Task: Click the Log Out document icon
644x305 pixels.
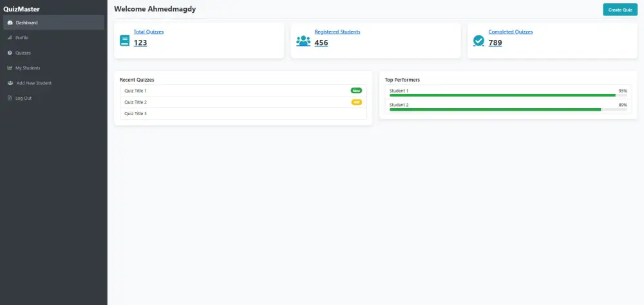Action: [x=10, y=98]
